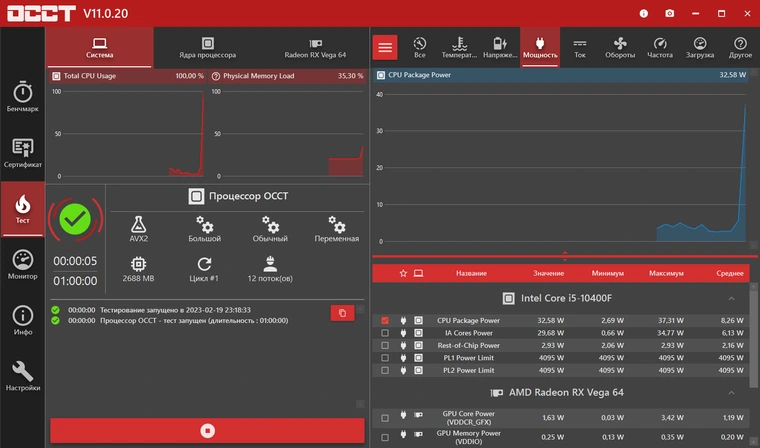Switch to the Ядра процессора tab

(207, 48)
